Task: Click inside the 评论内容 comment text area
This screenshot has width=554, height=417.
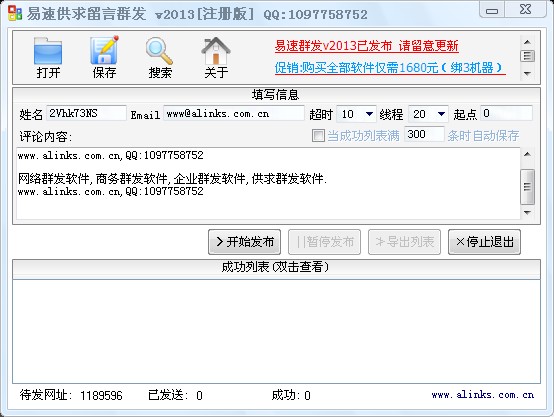Action: pos(268,184)
